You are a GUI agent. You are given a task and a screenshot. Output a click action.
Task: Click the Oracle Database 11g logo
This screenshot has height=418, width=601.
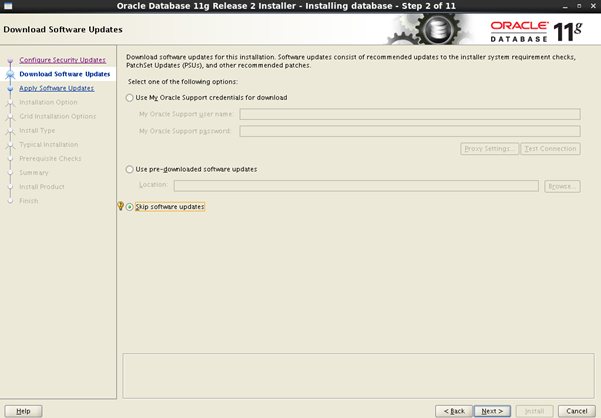(x=536, y=31)
